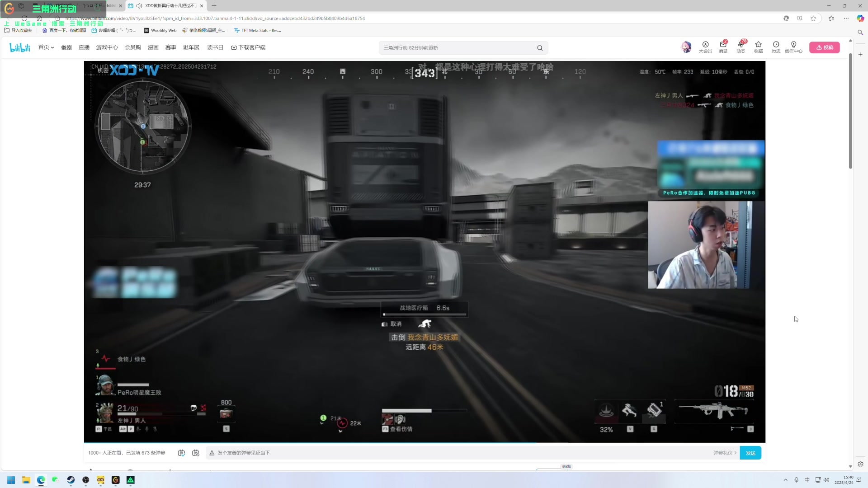Open the 创作中心 creator center icon

(x=793, y=47)
